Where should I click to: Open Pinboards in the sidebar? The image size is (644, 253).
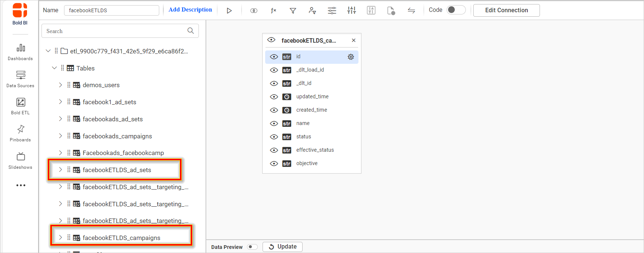pos(20,133)
